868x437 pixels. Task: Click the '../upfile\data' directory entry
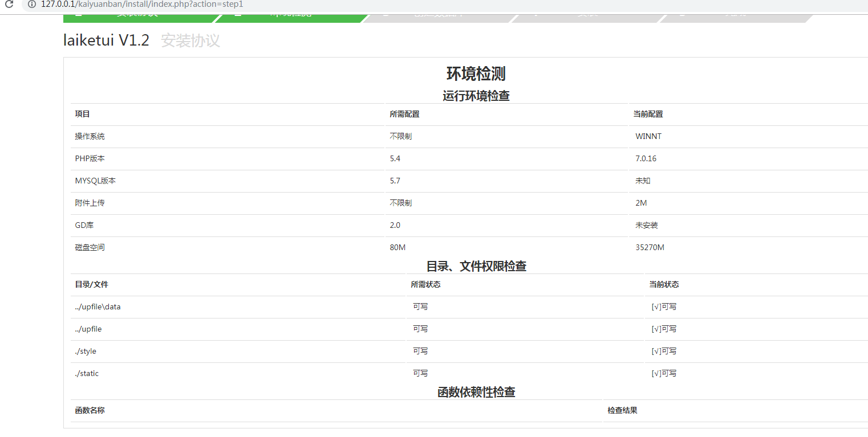pos(98,307)
